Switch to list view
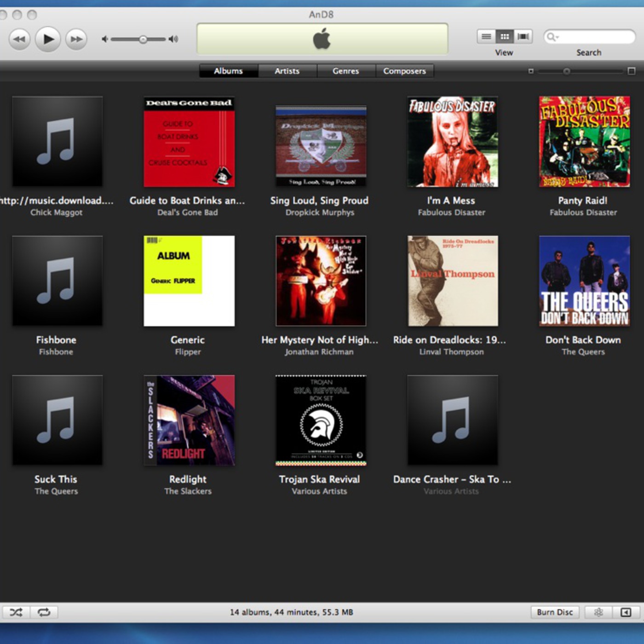The width and height of the screenshot is (644, 644). 486,36
